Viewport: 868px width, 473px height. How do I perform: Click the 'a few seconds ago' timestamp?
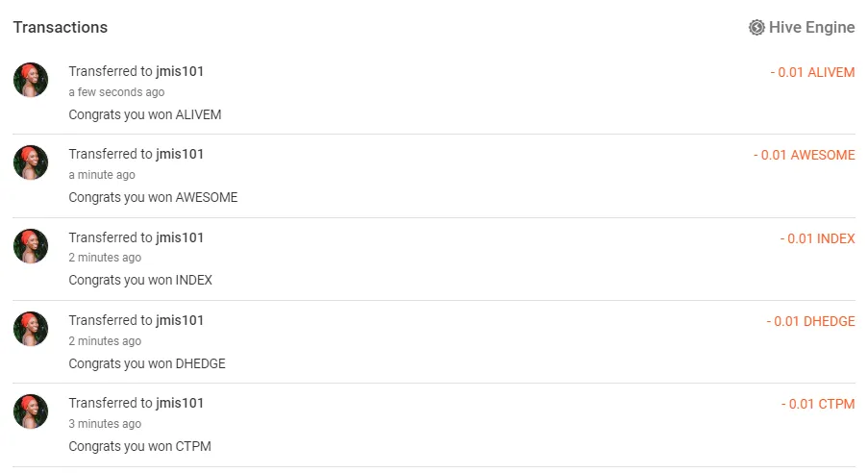116,92
